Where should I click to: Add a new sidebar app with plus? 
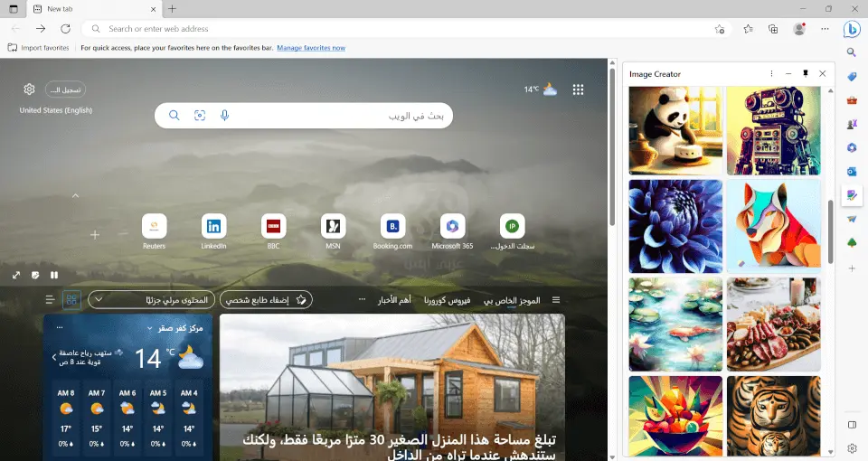[852, 268]
